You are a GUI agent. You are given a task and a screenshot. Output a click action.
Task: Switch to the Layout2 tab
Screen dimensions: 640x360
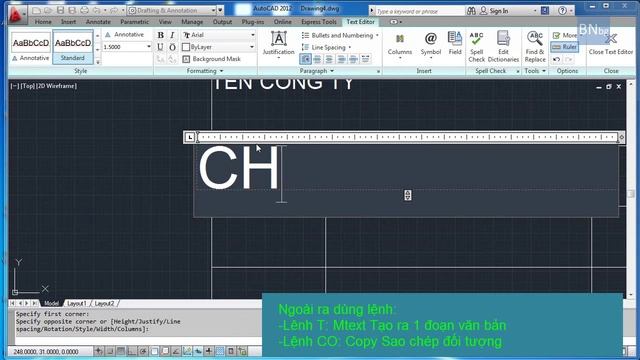pyautogui.click(x=104, y=304)
